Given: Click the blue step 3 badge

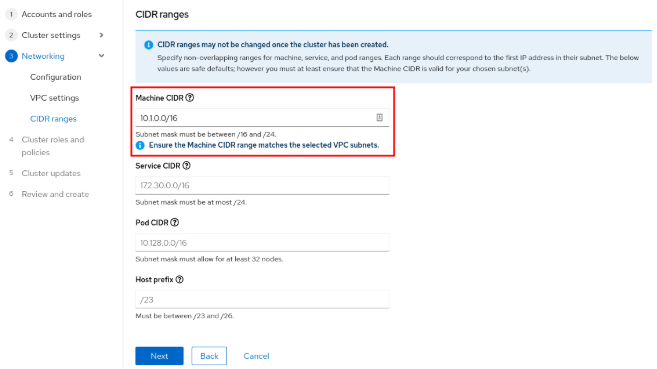Looking at the screenshot, I should [11, 56].
